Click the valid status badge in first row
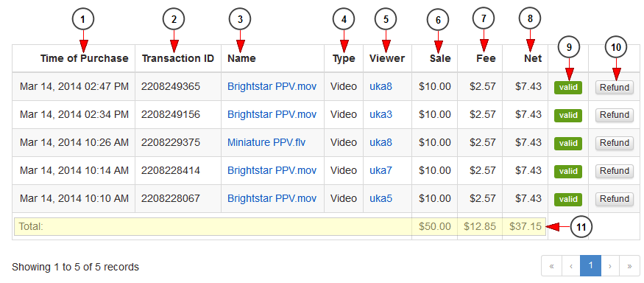Screen dimensions: 644x283 (x=568, y=87)
